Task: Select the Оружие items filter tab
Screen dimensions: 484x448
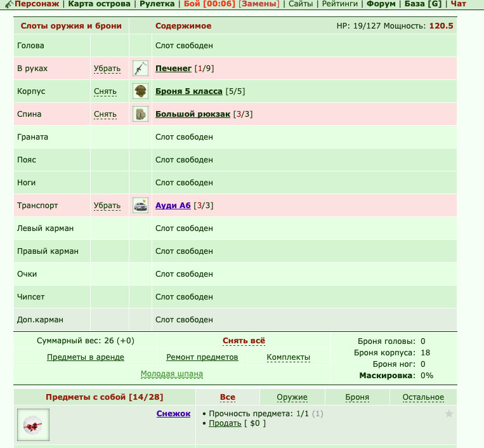Action: click(x=292, y=397)
